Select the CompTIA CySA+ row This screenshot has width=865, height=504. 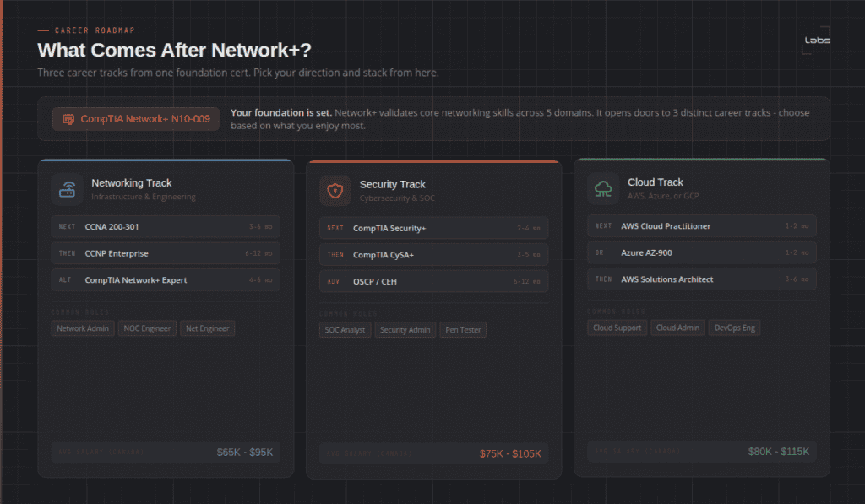(433, 255)
